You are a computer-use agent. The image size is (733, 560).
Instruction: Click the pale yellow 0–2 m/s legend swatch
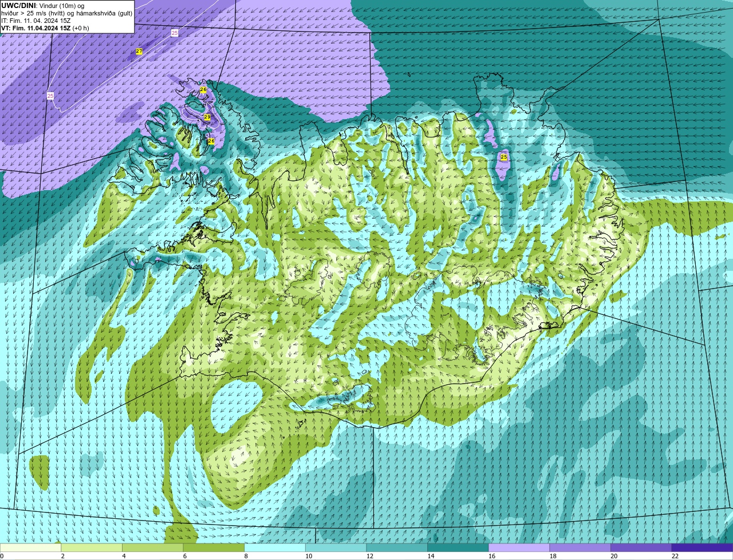[30, 547]
